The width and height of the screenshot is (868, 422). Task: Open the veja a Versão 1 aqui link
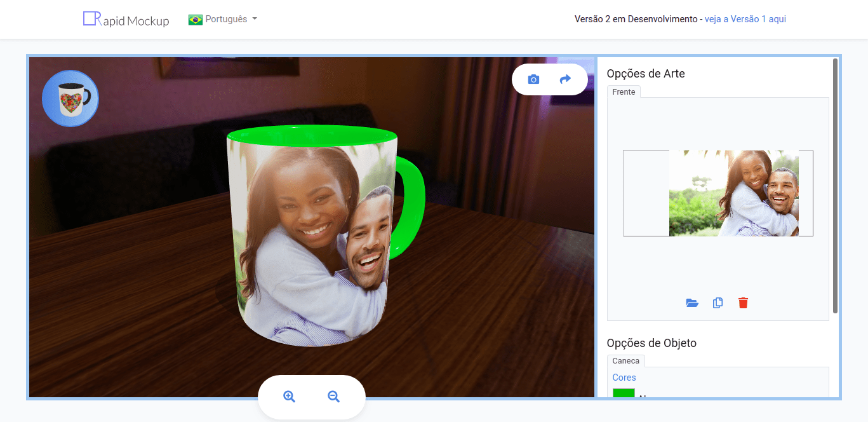coord(745,19)
